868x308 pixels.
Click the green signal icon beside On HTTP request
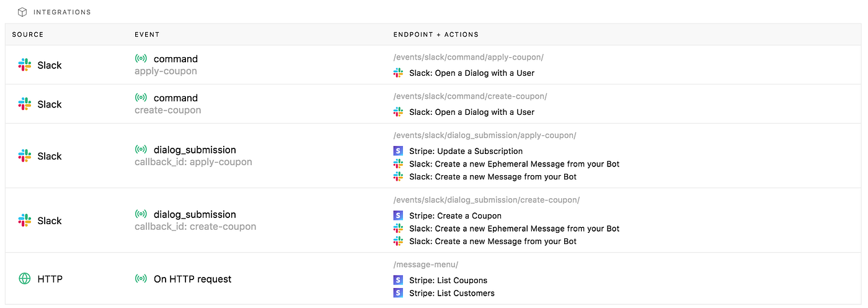pyautogui.click(x=141, y=279)
